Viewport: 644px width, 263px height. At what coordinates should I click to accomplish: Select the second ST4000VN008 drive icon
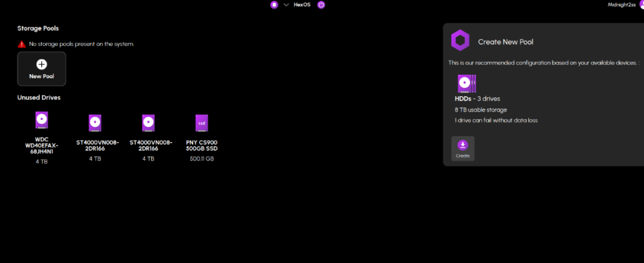pyautogui.click(x=148, y=122)
